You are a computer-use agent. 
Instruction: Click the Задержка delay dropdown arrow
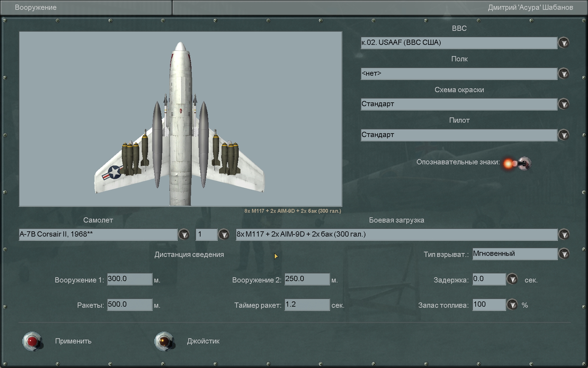512,279
